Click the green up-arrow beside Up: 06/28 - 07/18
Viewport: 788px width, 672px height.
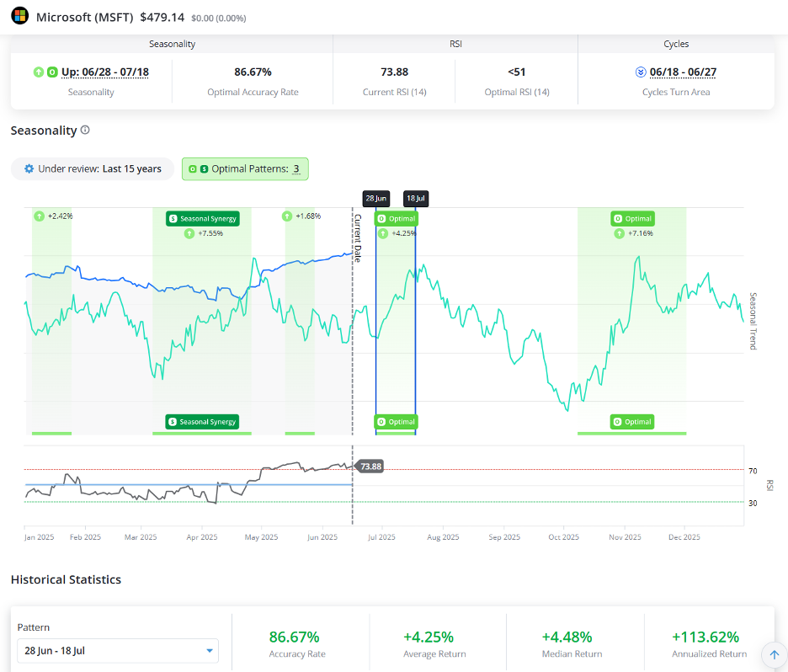coord(39,72)
